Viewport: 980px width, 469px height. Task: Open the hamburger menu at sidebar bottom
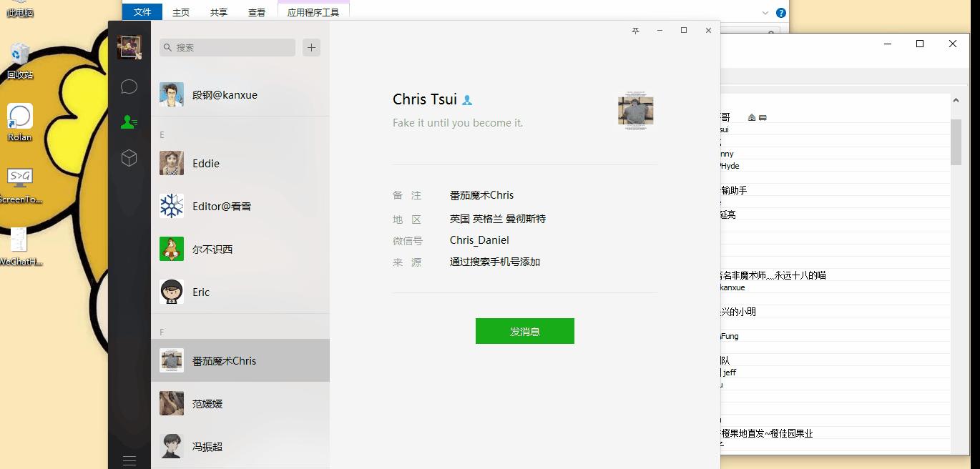[129, 461]
